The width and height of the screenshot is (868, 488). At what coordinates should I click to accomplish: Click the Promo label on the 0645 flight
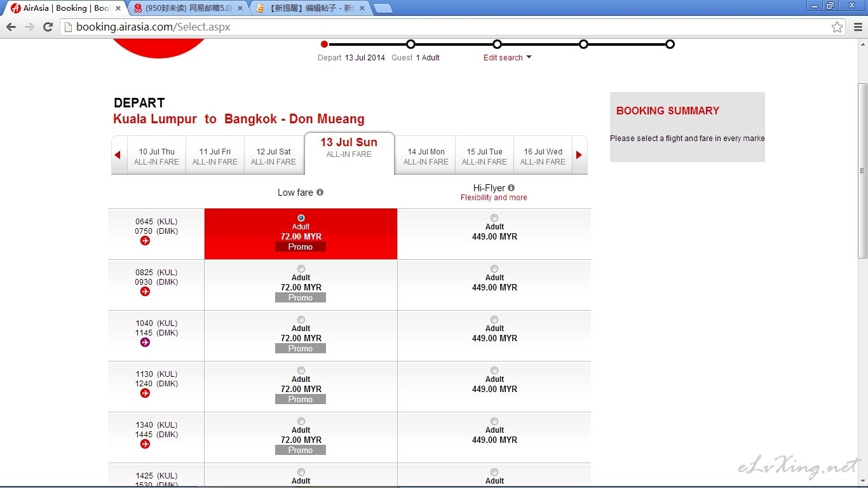pos(301,247)
